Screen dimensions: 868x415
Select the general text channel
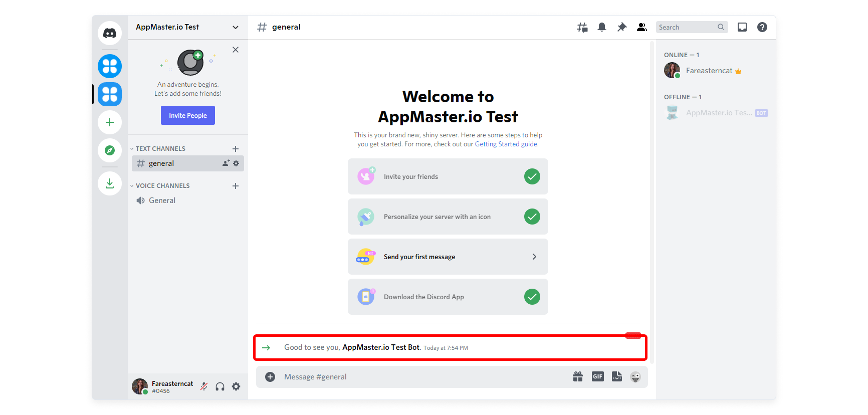point(188,163)
